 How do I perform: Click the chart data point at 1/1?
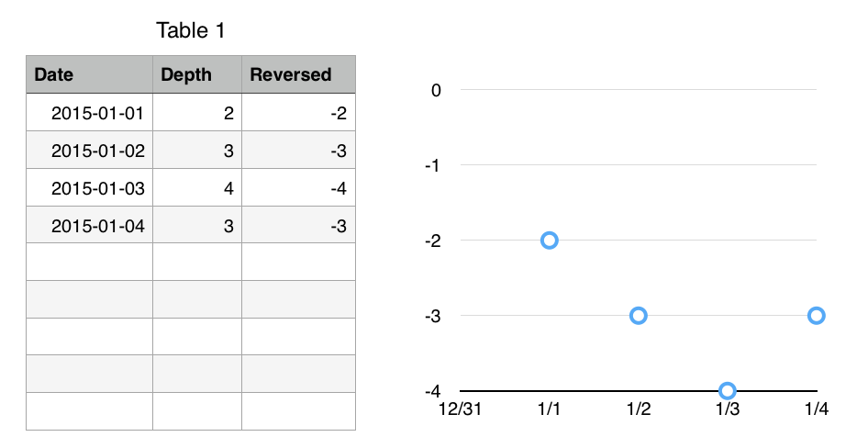coord(549,241)
